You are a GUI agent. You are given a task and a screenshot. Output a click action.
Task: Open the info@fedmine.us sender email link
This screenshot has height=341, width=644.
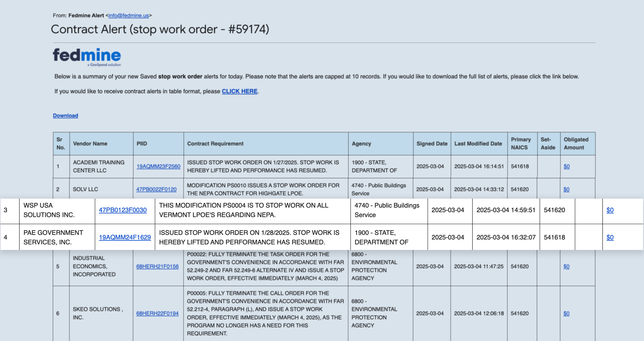(129, 15)
